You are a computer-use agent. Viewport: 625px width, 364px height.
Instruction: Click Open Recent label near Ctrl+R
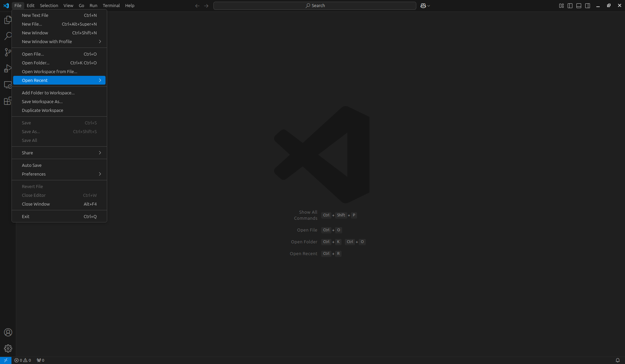coord(303,253)
